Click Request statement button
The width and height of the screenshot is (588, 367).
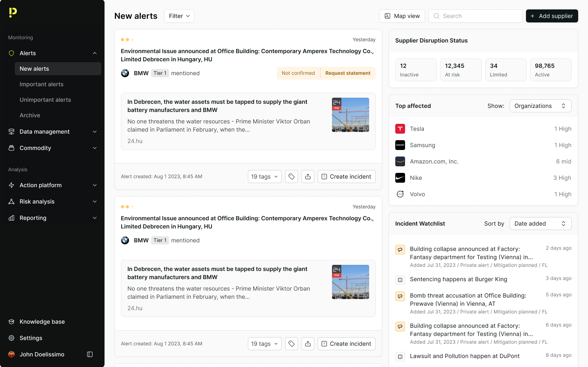click(x=348, y=73)
